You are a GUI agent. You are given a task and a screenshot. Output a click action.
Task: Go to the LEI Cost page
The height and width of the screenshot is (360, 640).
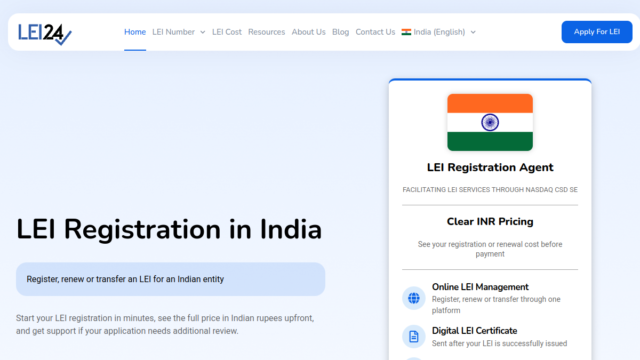(227, 32)
